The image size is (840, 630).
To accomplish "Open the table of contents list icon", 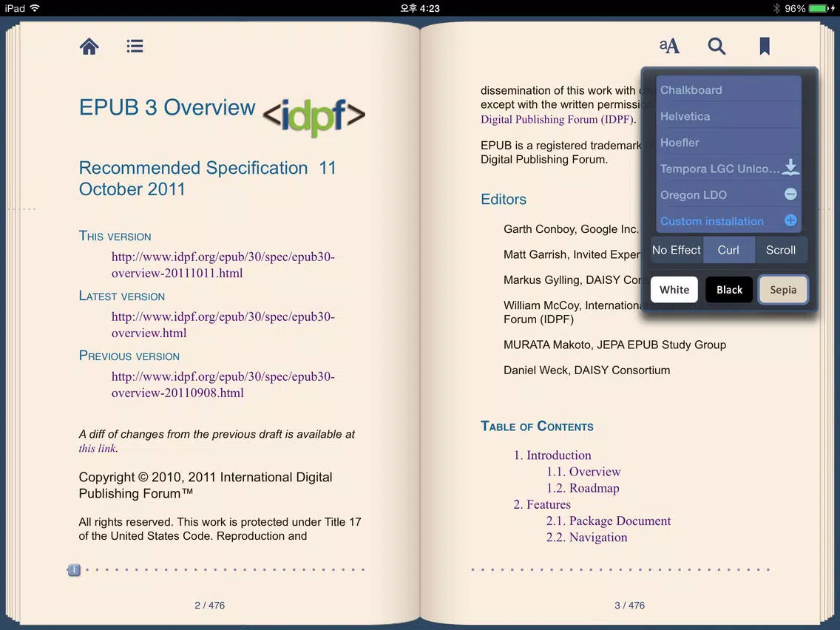I will tap(135, 46).
